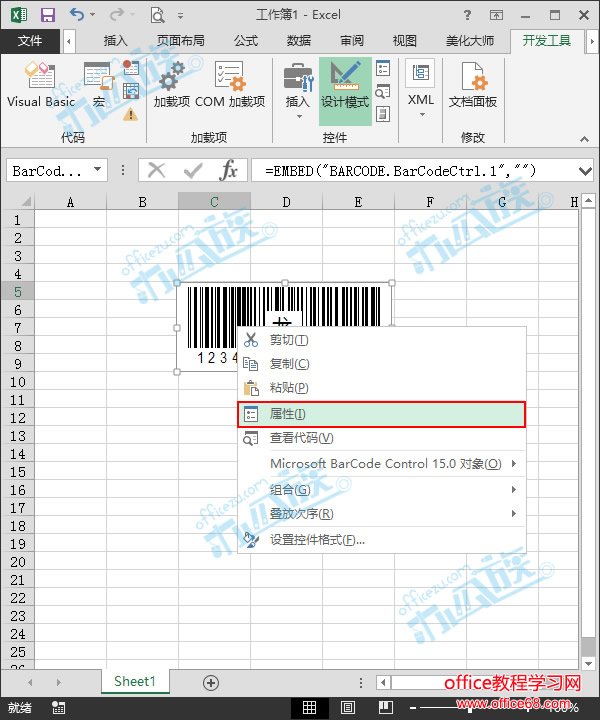This screenshot has width=600, height=720.
Task: Expand the 叠放次序(R) submenu
Action: point(381,514)
